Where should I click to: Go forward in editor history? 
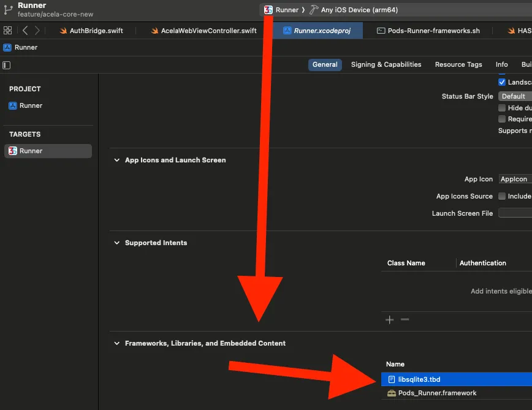click(x=37, y=31)
